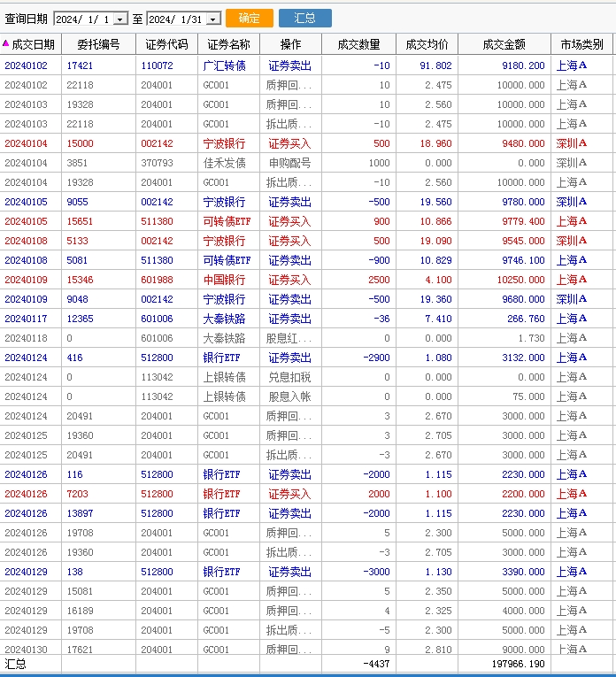Click order number 17421
Image resolution: width=616 pixels, height=677 pixels.
pyautogui.click(x=80, y=65)
